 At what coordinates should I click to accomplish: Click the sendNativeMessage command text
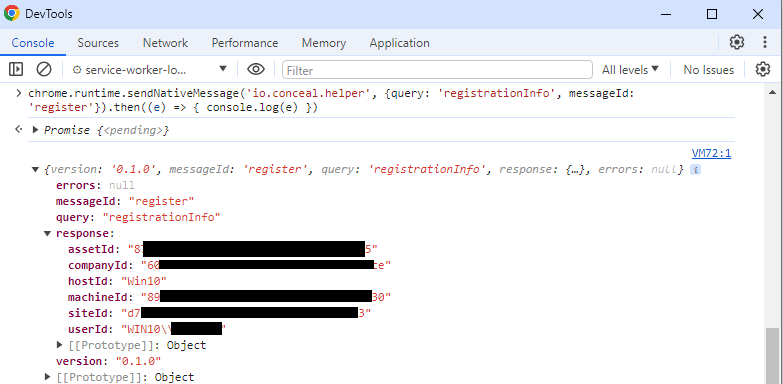coord(331,100)
